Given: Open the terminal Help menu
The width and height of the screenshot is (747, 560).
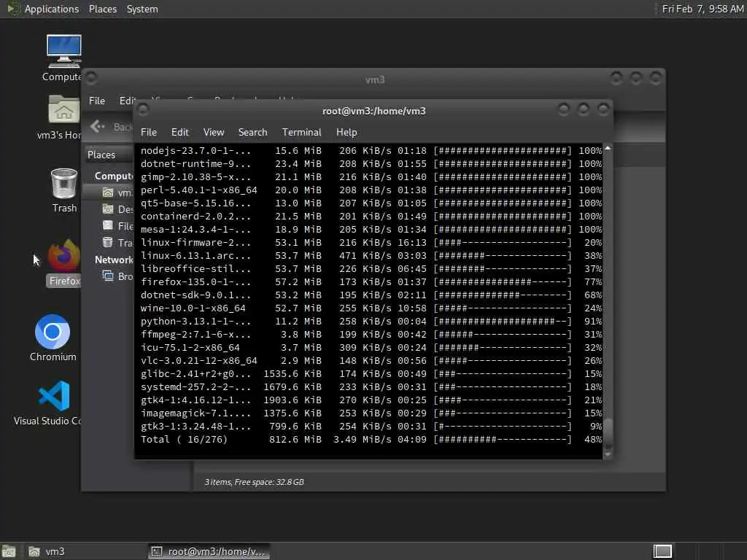Looking at the screenshot, I should click(x=347, y=132).
